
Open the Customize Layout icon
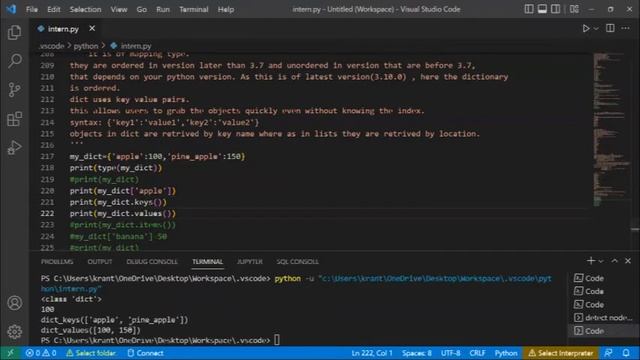coord(574,9)
